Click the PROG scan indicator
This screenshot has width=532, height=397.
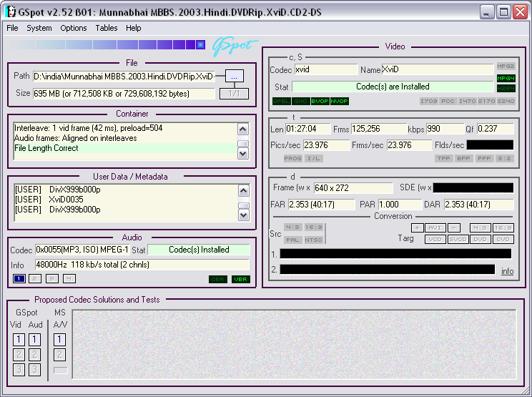click(x=292, y=159)
